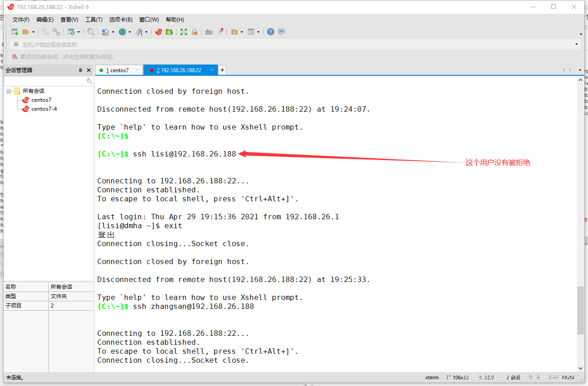
Task: Click the add-session flag arrow button
Action: point(15,57)
